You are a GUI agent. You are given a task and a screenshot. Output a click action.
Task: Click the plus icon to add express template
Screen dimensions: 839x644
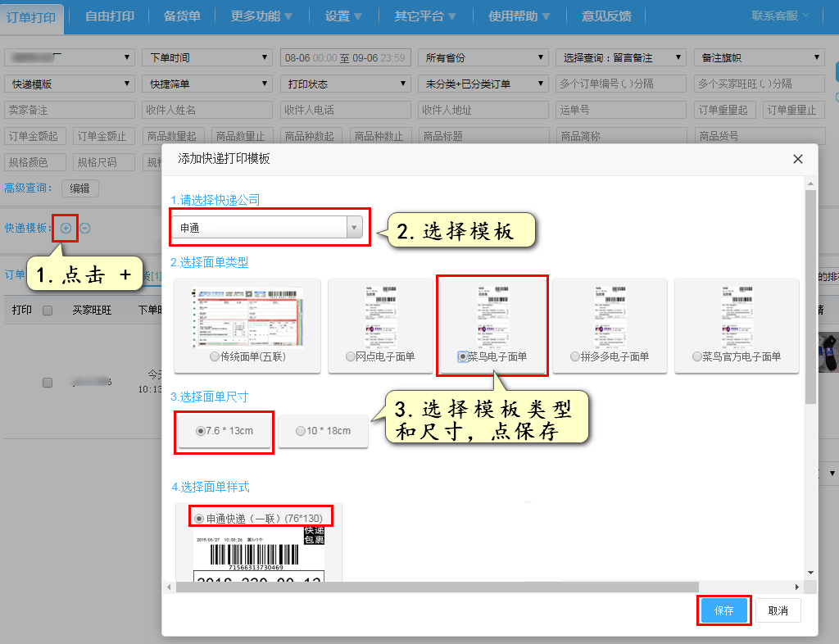(x=66, y=229)
